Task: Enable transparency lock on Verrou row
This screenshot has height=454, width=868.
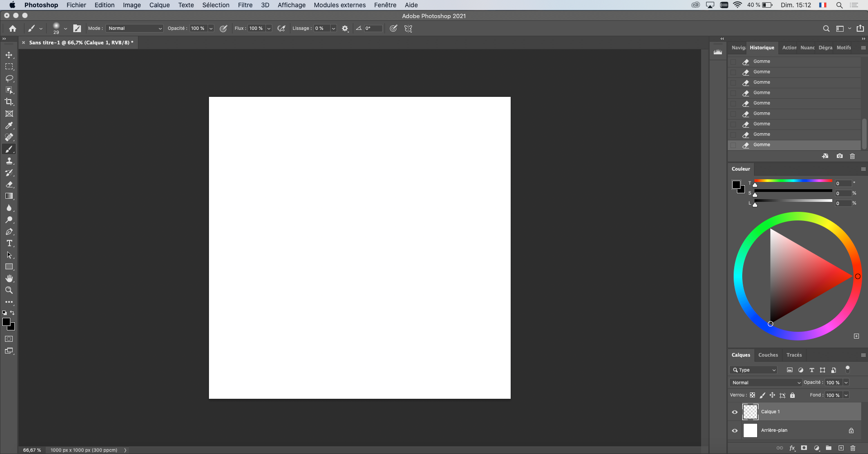Action: tap(752, 395)
